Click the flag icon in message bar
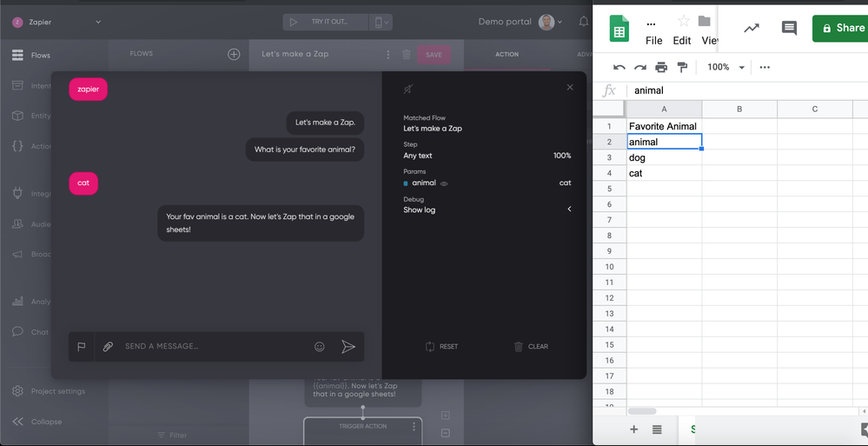The image size is (868, 446). [x=82, y=347]
